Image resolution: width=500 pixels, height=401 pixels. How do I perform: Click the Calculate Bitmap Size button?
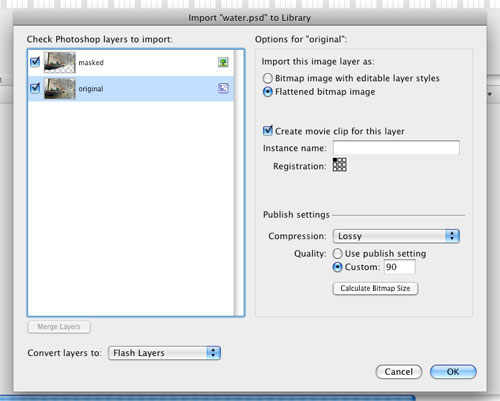coord(375,288)
